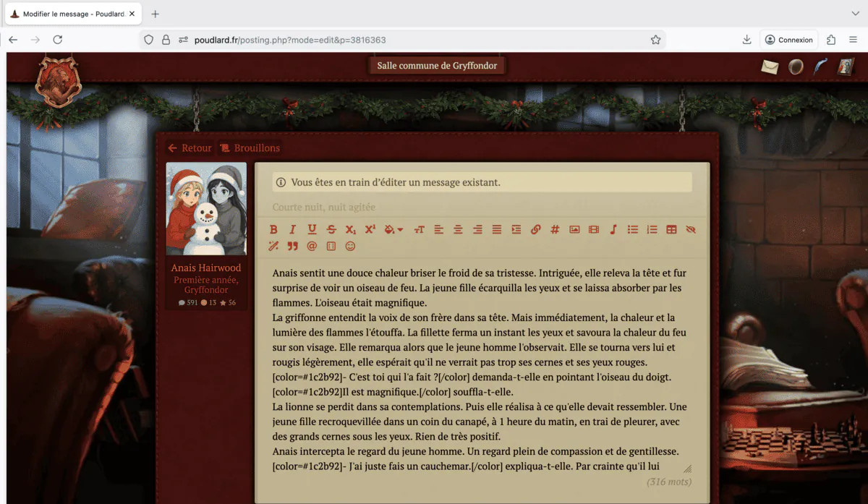This screenshot has width=868, height=504.
Task: Toggle bold formatting in editor toolbar
Action: (x=273, y=229)
